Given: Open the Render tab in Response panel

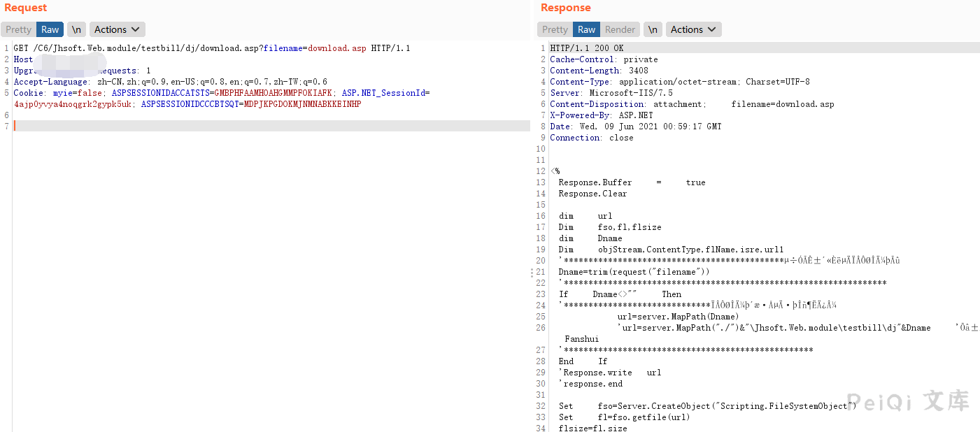Looking at the screenshot, I should pos(620,29).
